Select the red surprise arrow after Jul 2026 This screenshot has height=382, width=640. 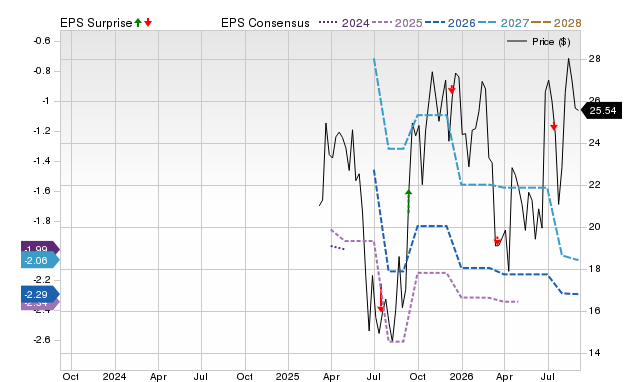pyautogui.click(x=553, y=126)
